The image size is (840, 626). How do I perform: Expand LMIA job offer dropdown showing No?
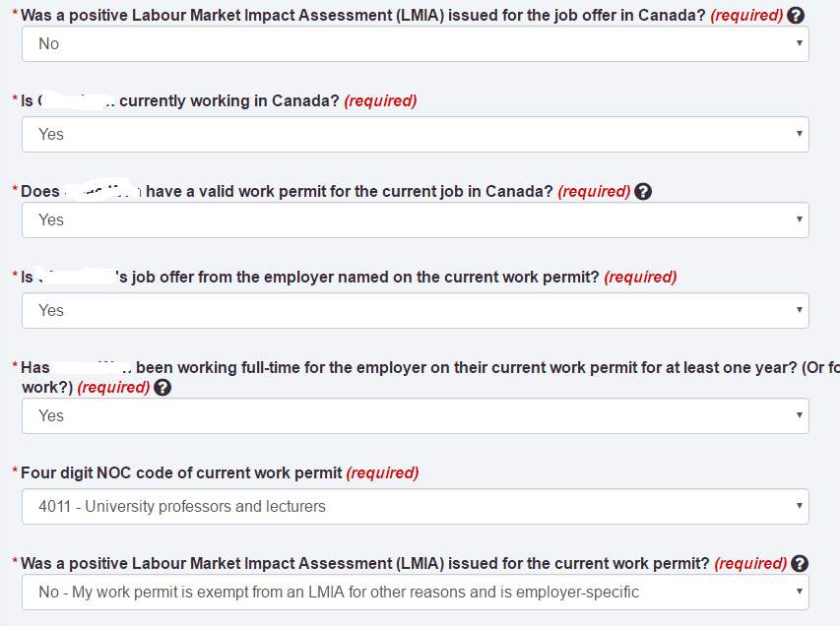416,44
